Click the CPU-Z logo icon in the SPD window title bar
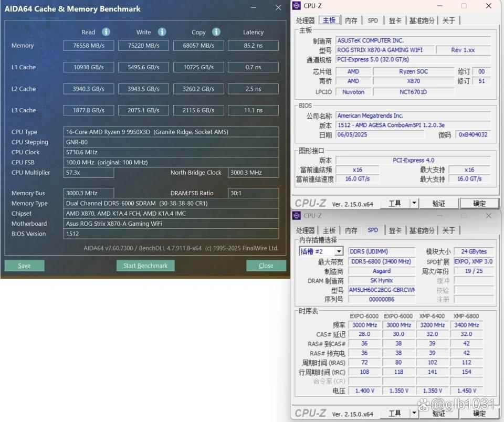This screenshot has height=422, width=504. pyautogui.click(x=297, y=216)
